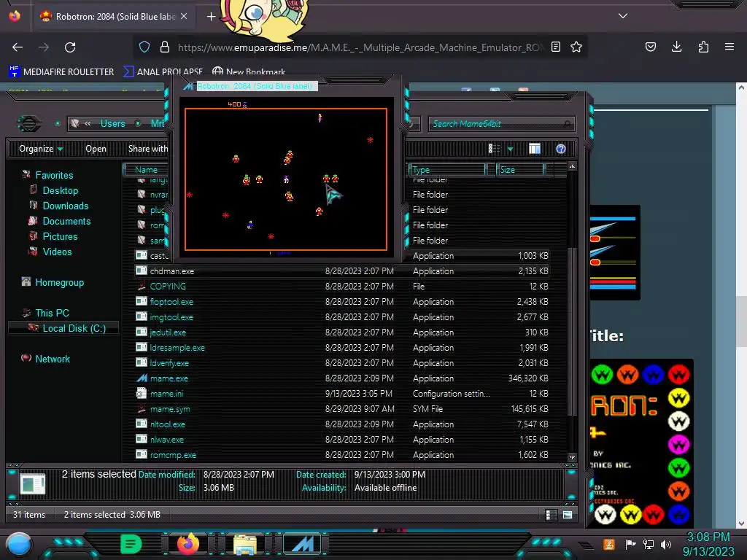This screenshot has width=747, height=560.
Task: Select Homegroup in navigation pane
Action: (x=60, y=282)
